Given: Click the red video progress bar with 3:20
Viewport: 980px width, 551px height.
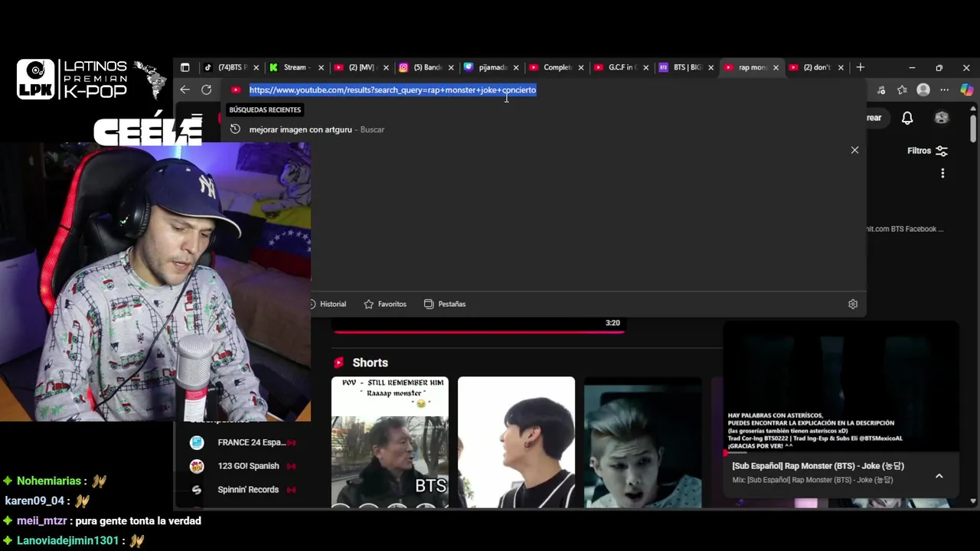Looking at the screenshot, I should 479,331.
